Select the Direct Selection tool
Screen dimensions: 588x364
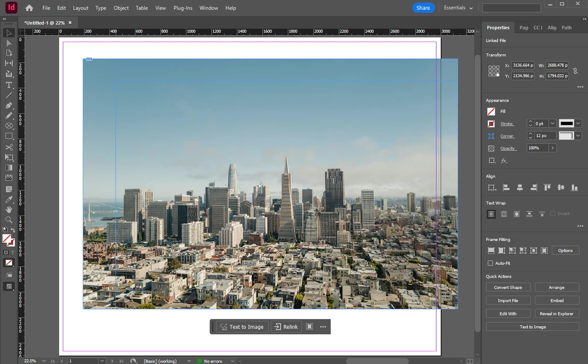[9, 43]
